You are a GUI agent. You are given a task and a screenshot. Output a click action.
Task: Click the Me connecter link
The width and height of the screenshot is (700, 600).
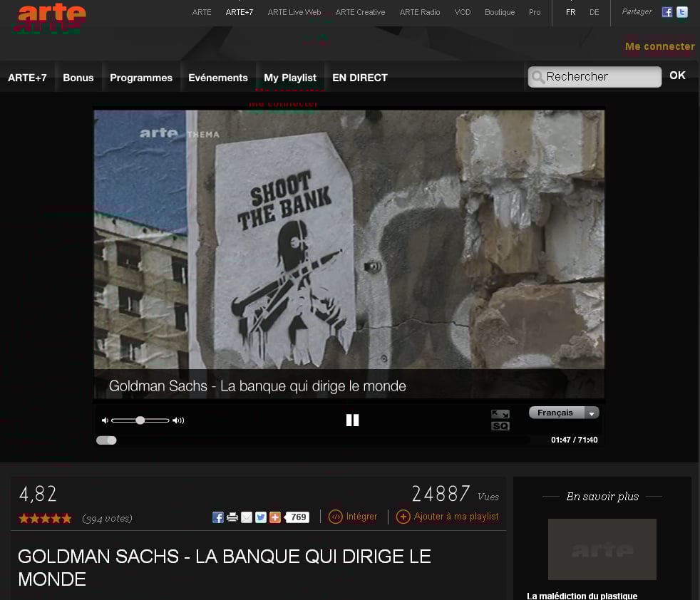point(659,46)
